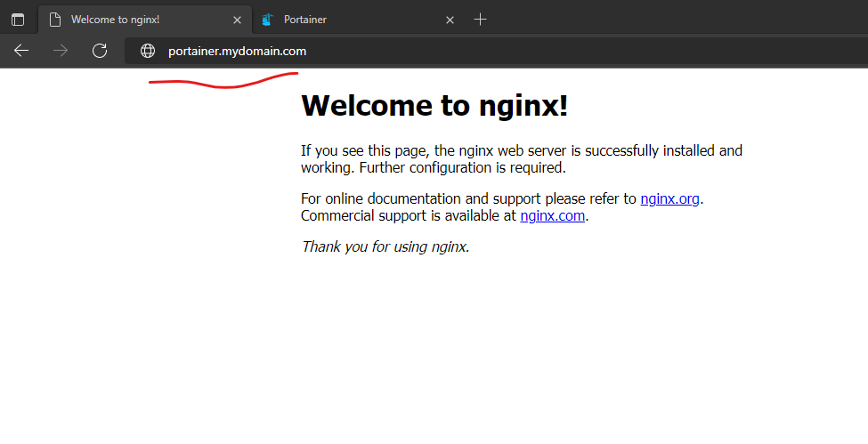This screenshot has width=868, height=444.
Task: Click the page favicon on nginx tab
Action: tap(55, 20)
